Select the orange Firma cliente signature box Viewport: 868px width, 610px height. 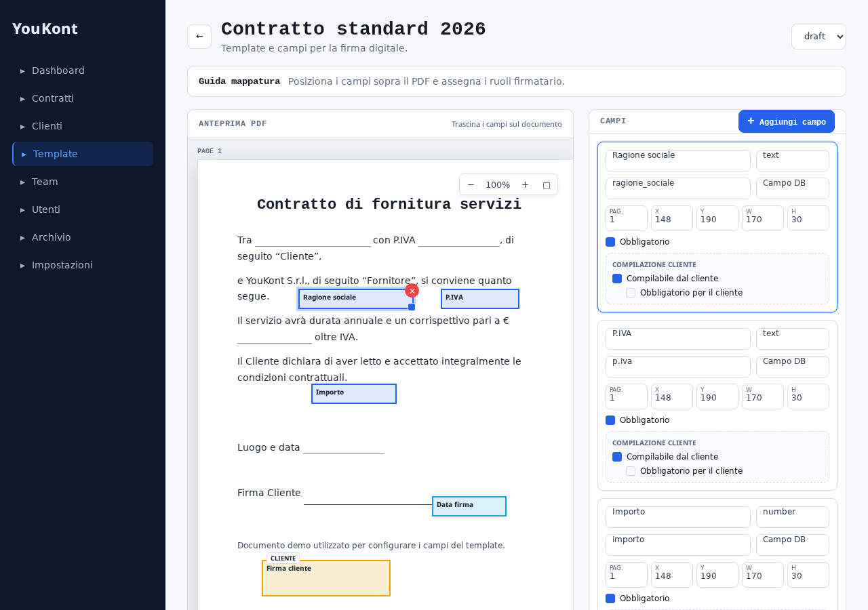[x=326, y=578]
